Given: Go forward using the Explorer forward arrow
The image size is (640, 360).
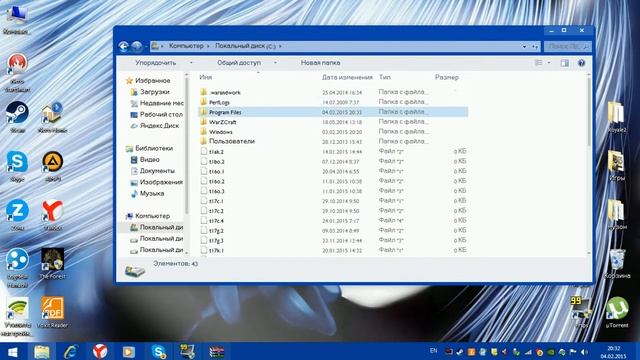Looking at the screenshot, I should (137, 47).
